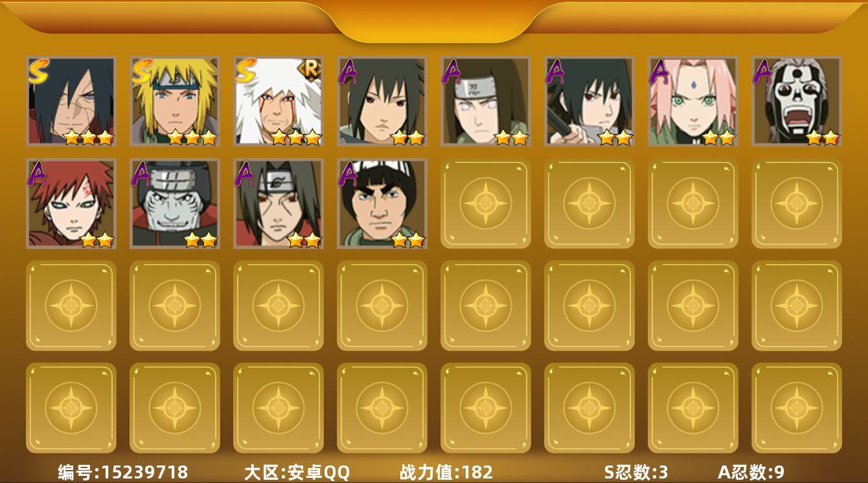Open the white-haired S-rank ninja card
The image size is (868, 483).
pyautogui.click(x=279, y=100)
